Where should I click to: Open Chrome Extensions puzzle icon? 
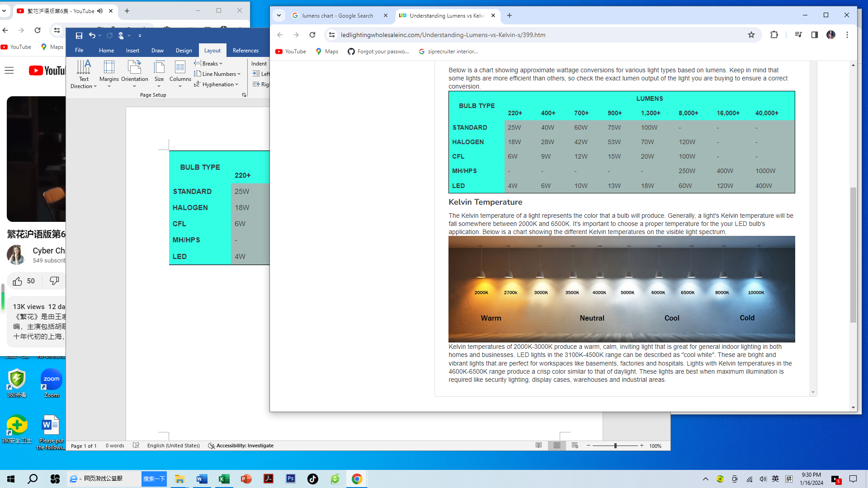click(x=774, y=35)
